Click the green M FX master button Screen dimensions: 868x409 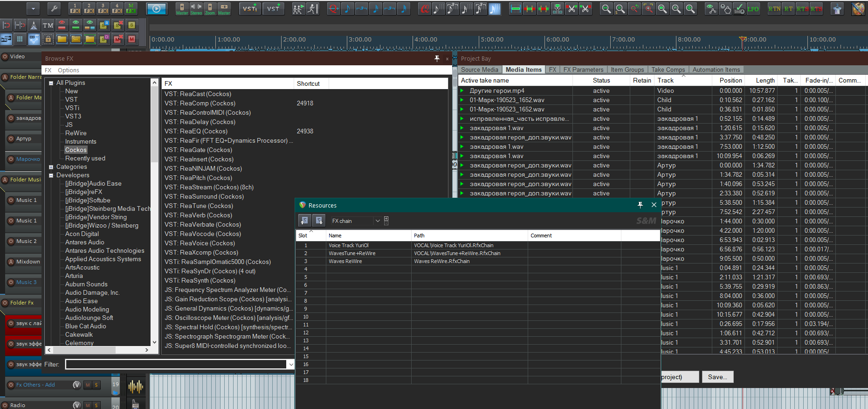point(131,8)
